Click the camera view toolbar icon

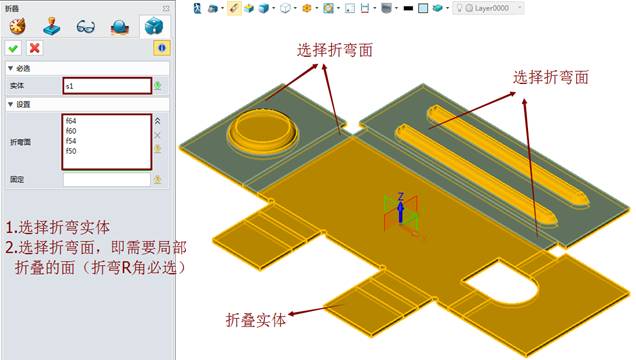213,8
